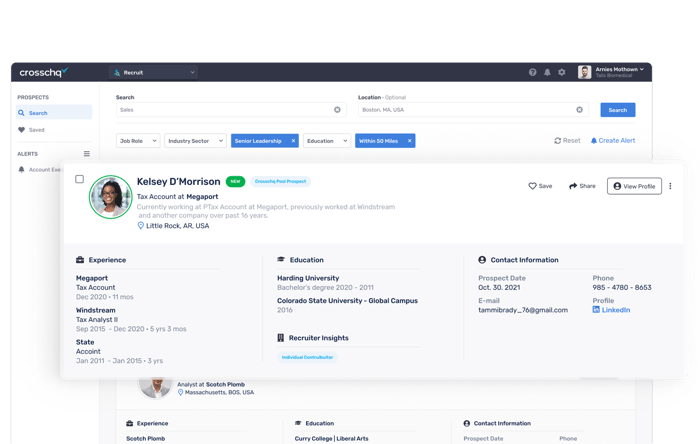Remove the Within 50 Miles filter
Viewport: 700px width, 444px height.
tap(410, 141)
